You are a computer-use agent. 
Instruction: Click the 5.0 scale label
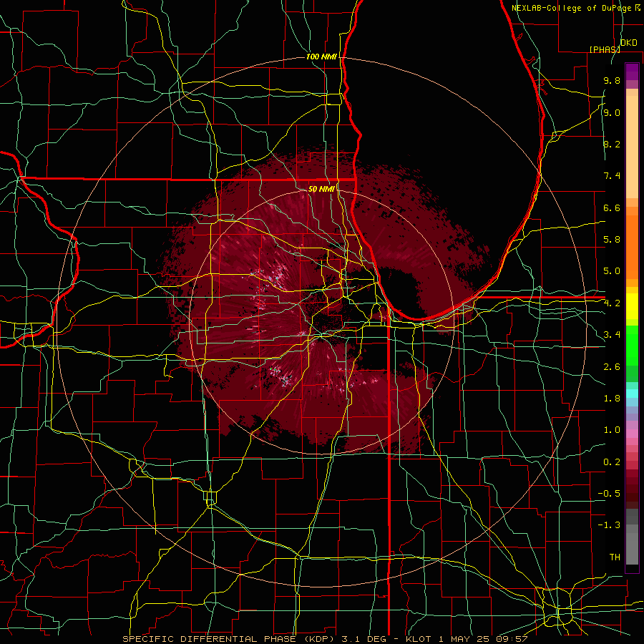point(612,271)
